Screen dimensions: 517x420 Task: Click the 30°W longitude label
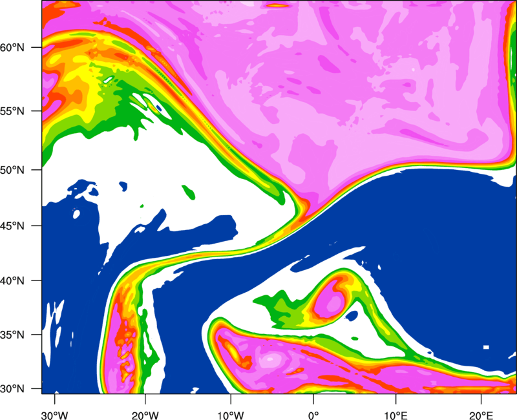click(x=55, y=415)
